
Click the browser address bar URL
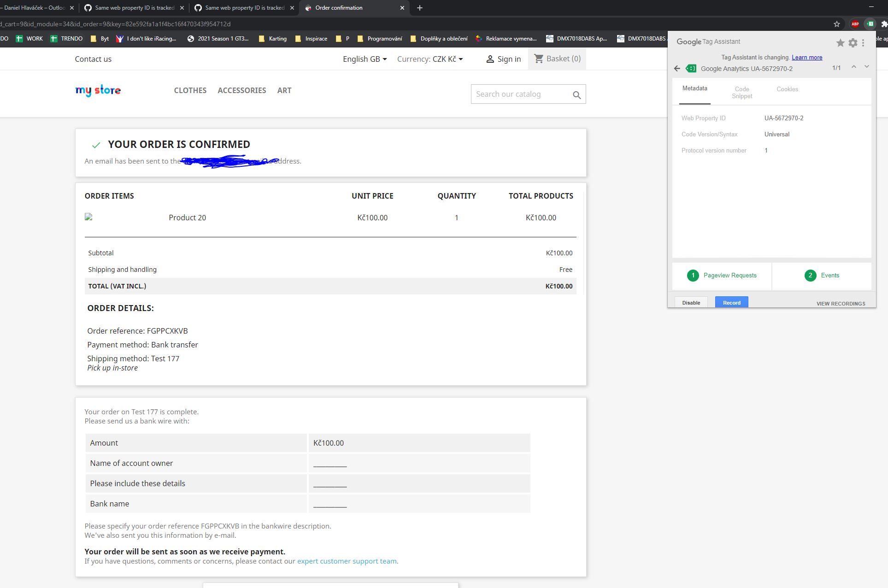[115, 24]
